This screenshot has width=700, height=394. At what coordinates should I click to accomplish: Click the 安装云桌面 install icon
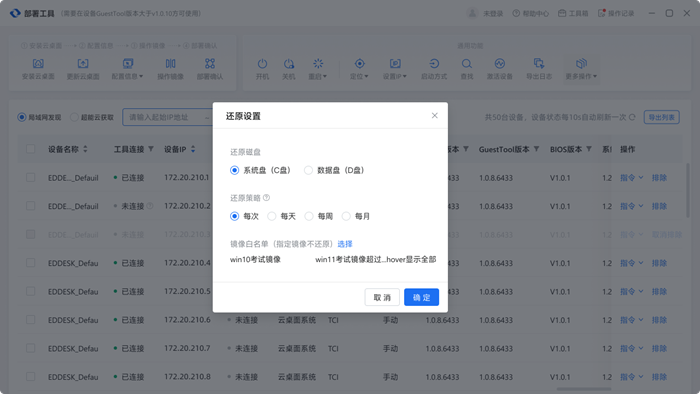(x=38, y=64)
